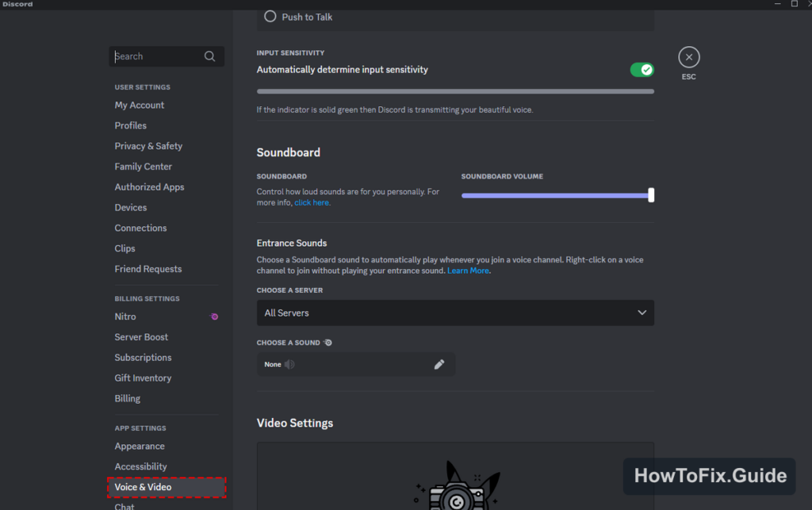Close settings with the ESC X button
Viewport: 812px width, 510px height.
(x=689, y=57)
